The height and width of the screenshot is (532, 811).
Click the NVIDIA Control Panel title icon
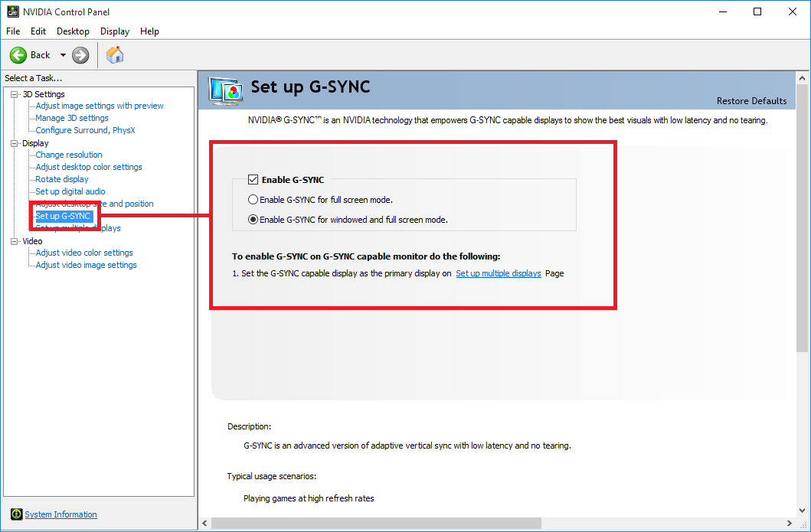(13, 11)
